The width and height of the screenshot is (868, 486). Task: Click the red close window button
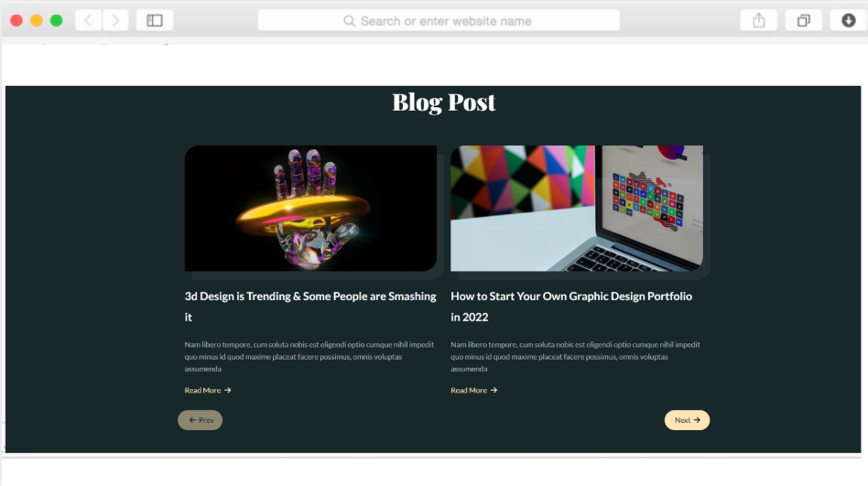point(16,21)
